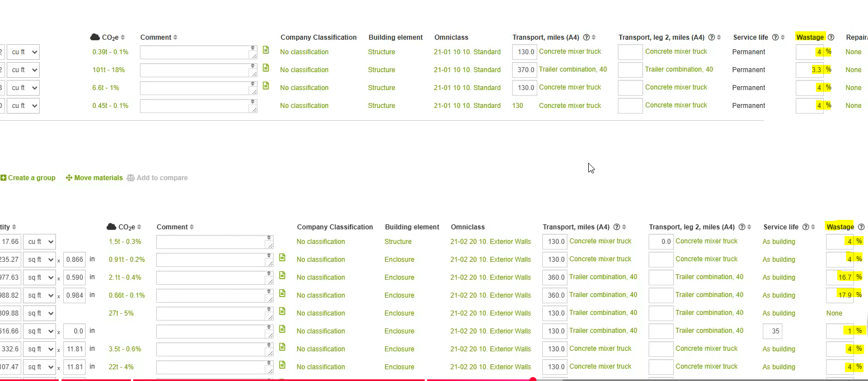Click the Create a group link
868x381 pixels.
31,178
